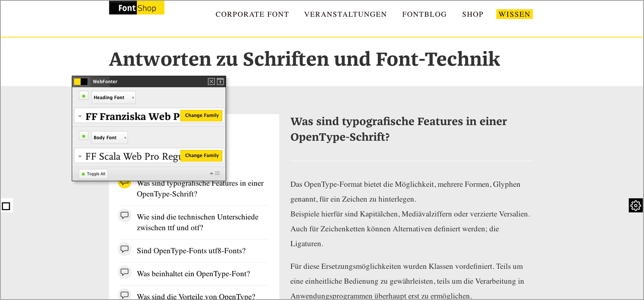The width and height of the screenshot is (644, 300).
Task: Click the 'FF Franziska Web P' font name
Action: [133, 116]
